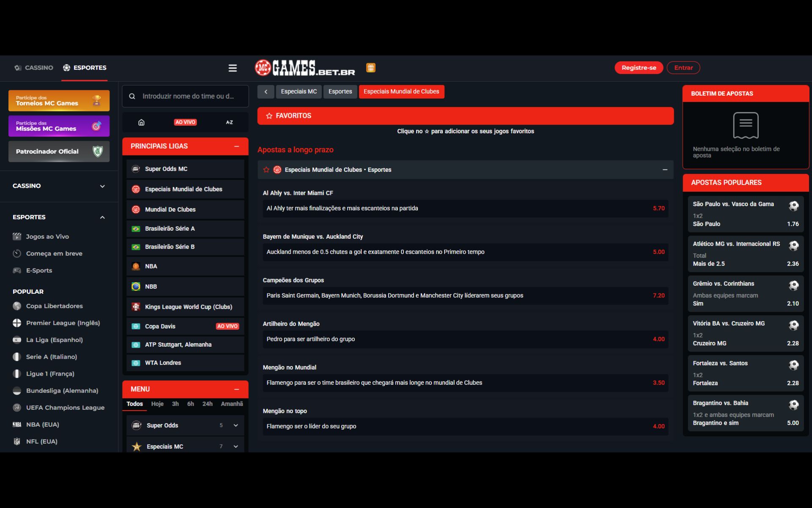Switch to the CASSINO top tab

[34, 68]
